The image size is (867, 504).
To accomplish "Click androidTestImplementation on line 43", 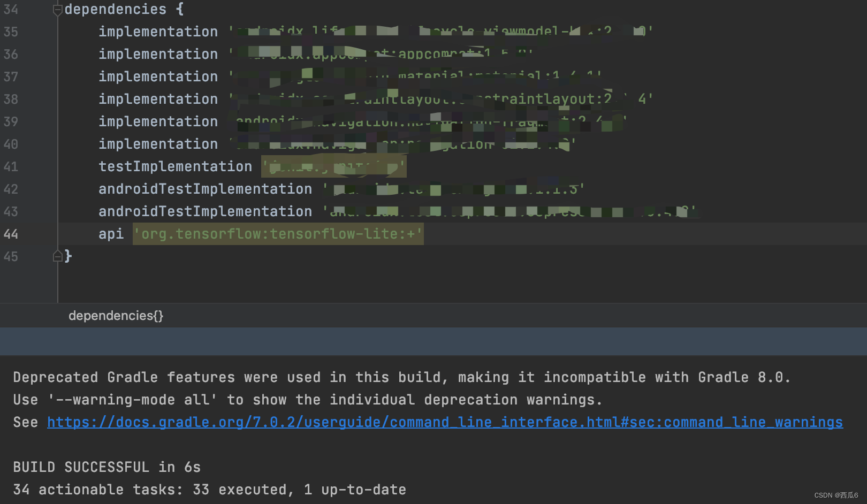I will 205,211.
